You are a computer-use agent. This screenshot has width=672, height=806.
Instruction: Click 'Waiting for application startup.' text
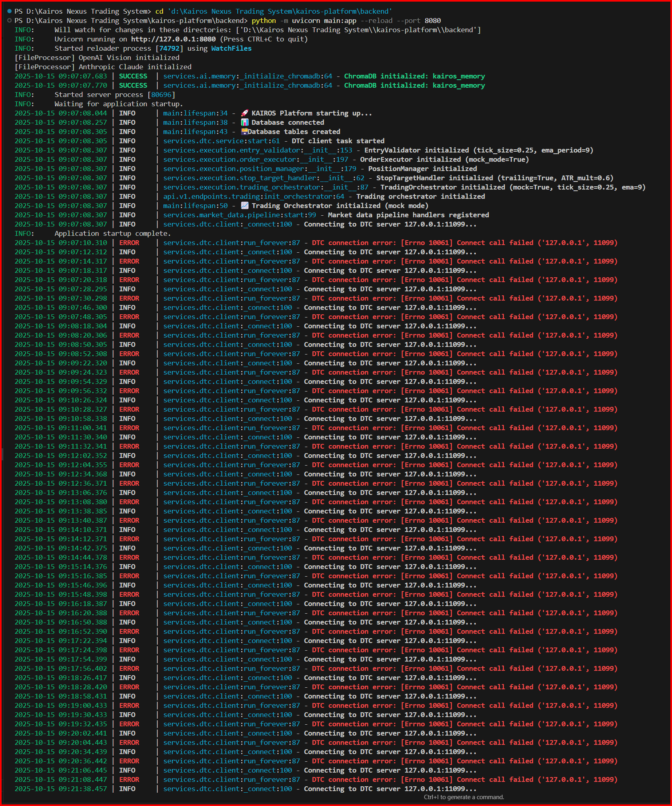click(x=119, y=104)
